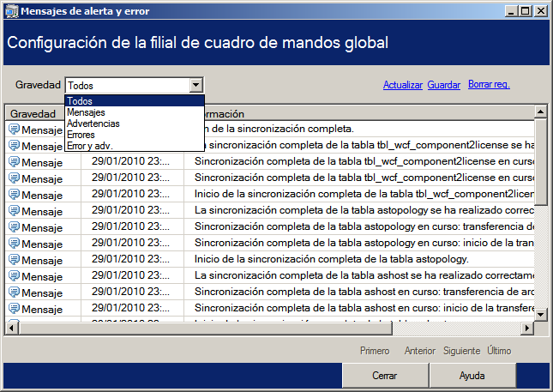Click message icon of 'Inicio de la sincronización completa de la tabla astopology.' row

[x=14, y=260]
